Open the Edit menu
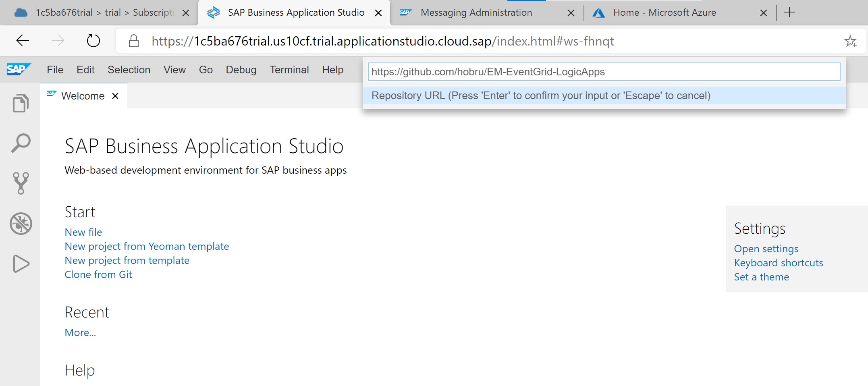The height and width of the screenshot is (386, 868). tap(85, 70)
